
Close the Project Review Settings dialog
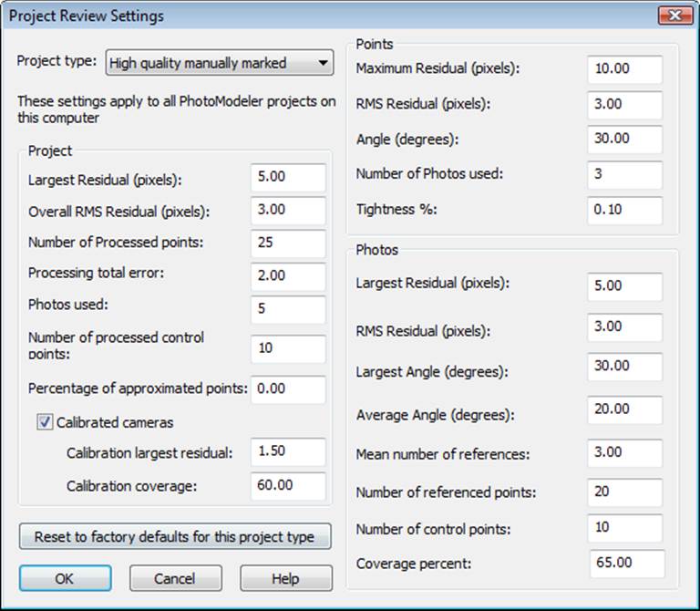[x=674, y=15]
